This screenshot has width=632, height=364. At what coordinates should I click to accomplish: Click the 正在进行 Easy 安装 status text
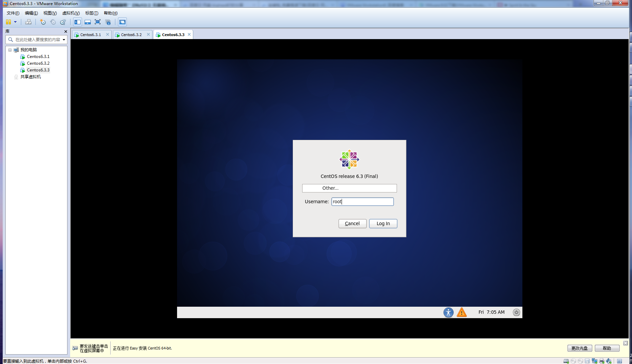point(142,348)
